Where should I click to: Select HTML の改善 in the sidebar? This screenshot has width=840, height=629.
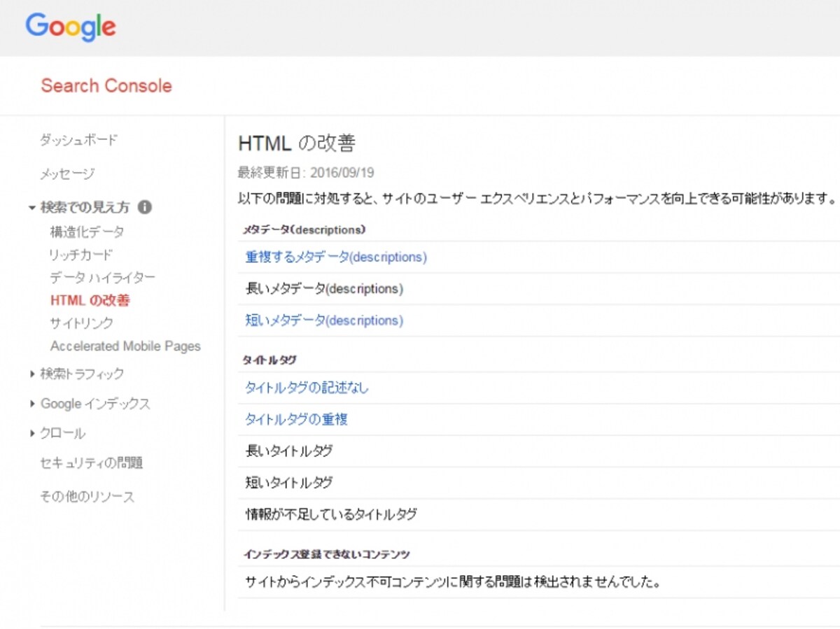coord(90,301)
